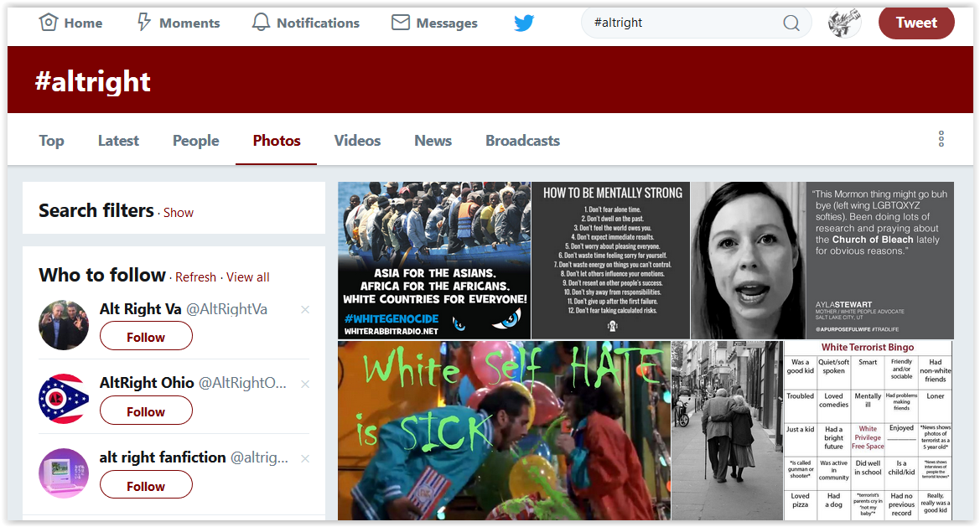Open the three-dot more options menu

941,138
